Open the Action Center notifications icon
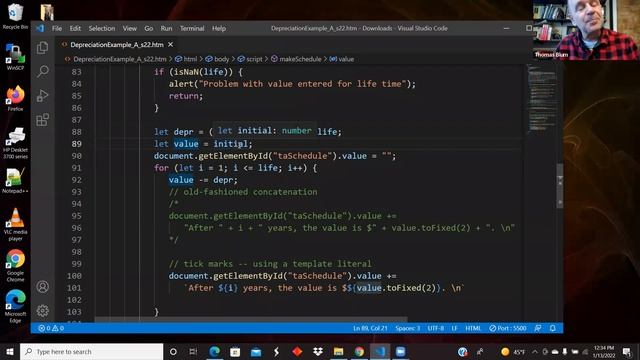640x360 pixels. click(x=627, y=351)
